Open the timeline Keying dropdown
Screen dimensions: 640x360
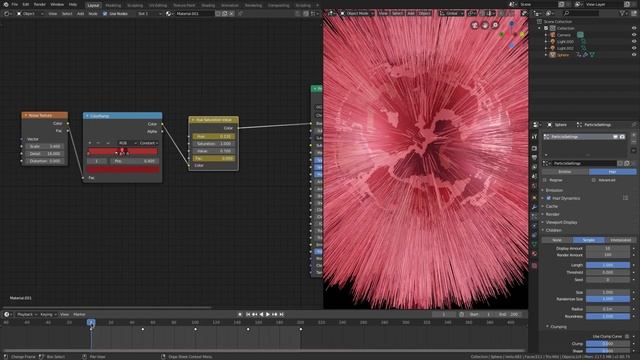(x=48, y=314)
